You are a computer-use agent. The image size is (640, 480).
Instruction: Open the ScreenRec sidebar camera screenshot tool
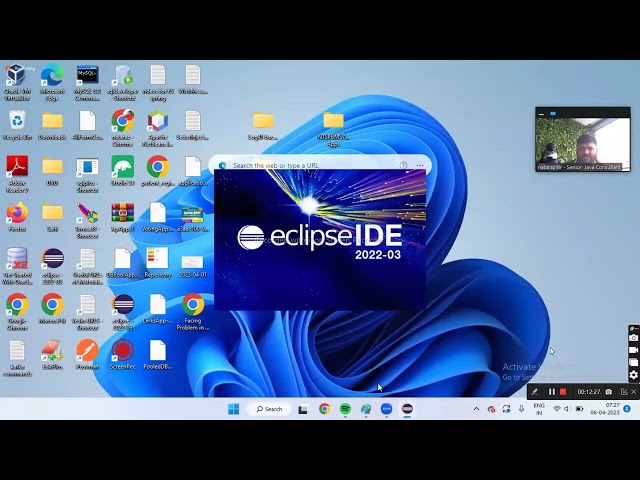(x=633, y=338)
